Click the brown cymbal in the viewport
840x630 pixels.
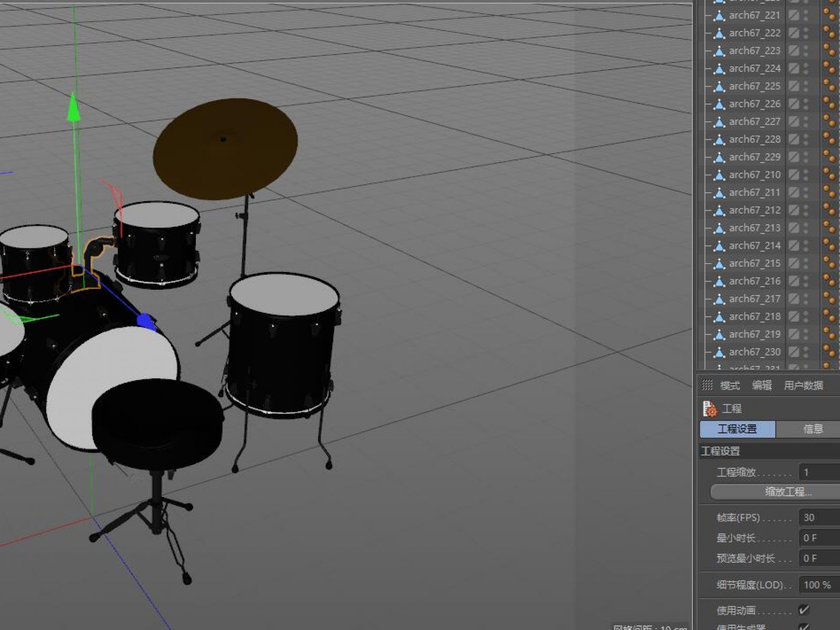(x=225, y=149)
